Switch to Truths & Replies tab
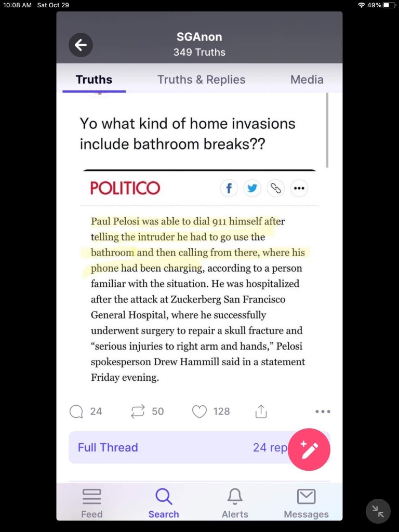The width and height of the screenshot is (399, 532). coord(201,79)
